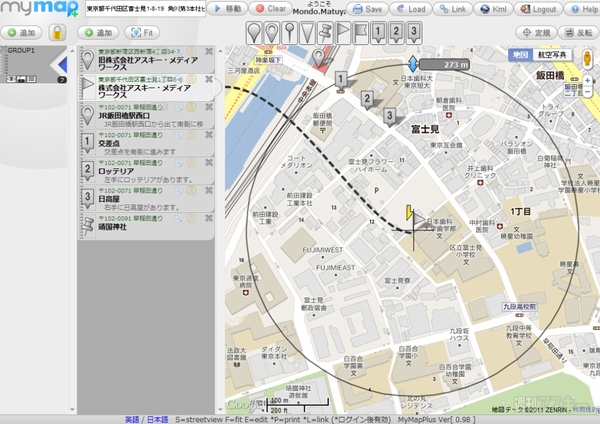Viewport: 600px width, 424px height.
Task: Click the Fit button
Action: point(142,33)
